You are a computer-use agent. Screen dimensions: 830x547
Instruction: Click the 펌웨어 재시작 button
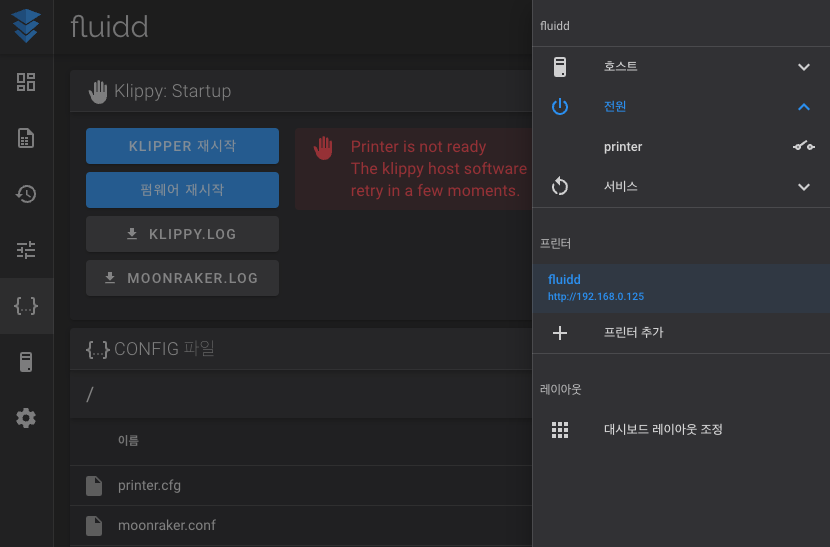[182, 190]
